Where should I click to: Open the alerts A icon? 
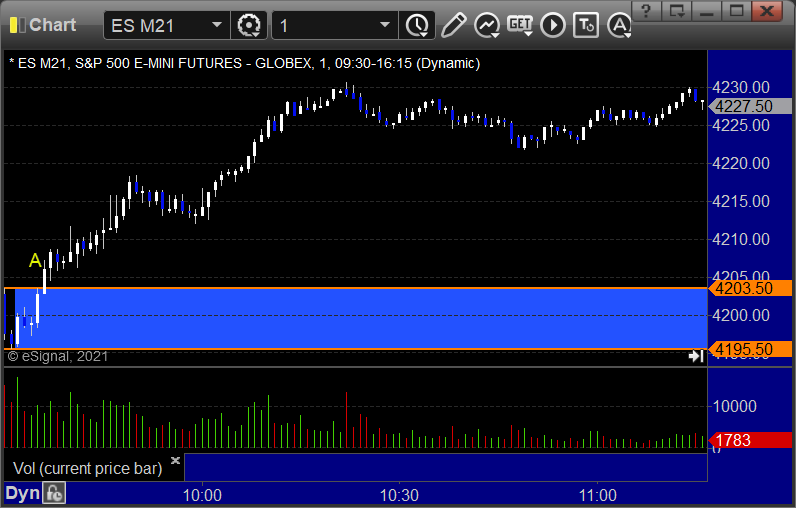(x=619, y=25)
